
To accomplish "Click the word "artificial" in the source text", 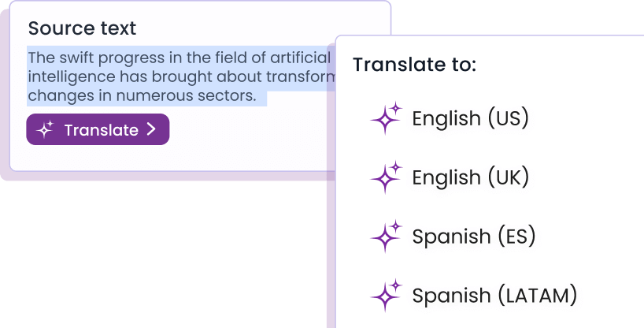I will point(300,58).
